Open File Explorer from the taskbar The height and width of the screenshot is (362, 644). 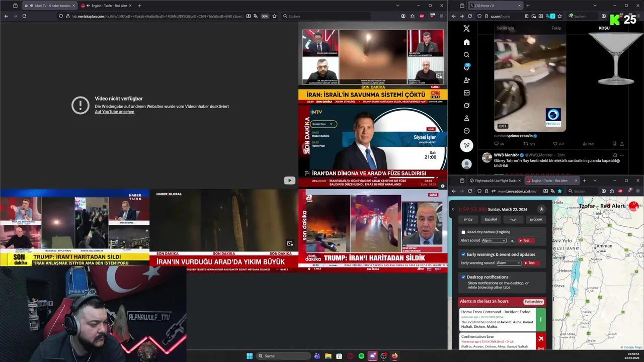pyautogui.click(x=328, y=356)
